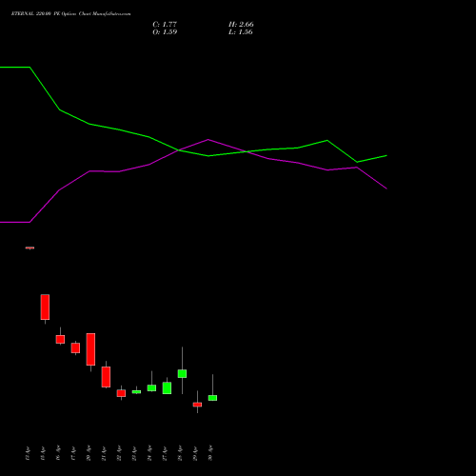Viewport: 476px width, 476px height.
Task: Select the close value C: 1.77
Action: coord(165,25)
